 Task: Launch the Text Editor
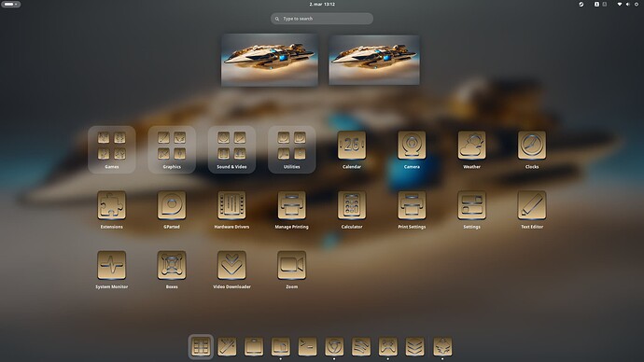point(531,209)
